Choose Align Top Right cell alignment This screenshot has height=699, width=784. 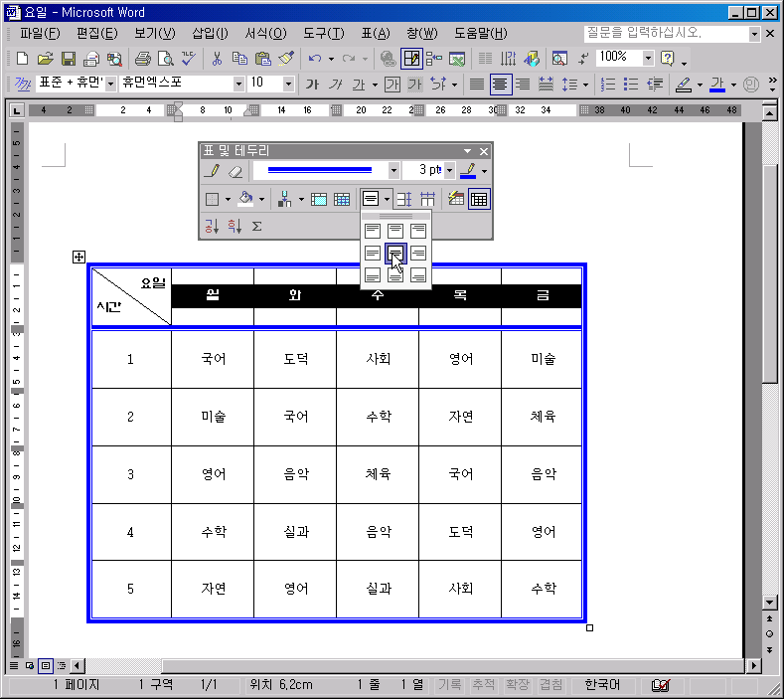pos(418,231)
